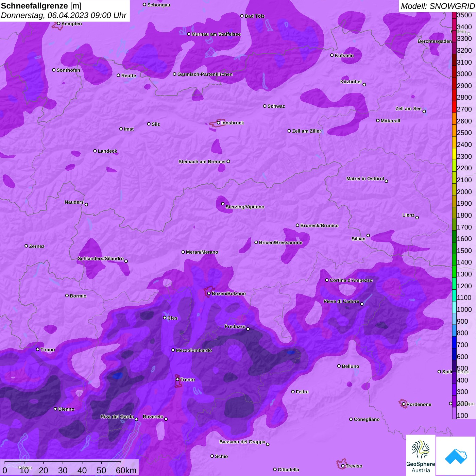Click the Reutte label

click(129, 75)
